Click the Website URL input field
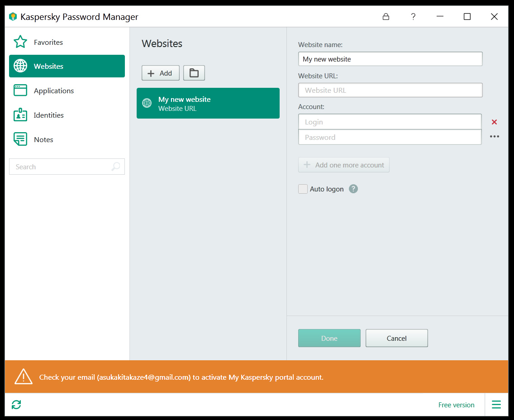This screenshot has height=420, width=514. pyautogui.click(x=390, y=90)
